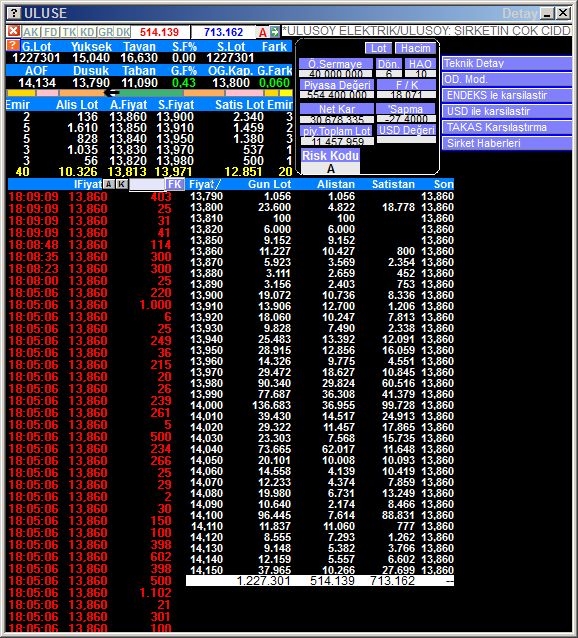This screenshot has height=638, width=578.
Task: Click the colored price range bar
Action: coord(149,93)
